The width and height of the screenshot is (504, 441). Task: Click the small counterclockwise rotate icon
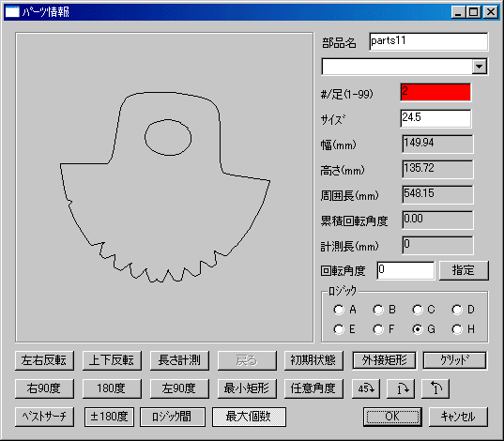435,388
